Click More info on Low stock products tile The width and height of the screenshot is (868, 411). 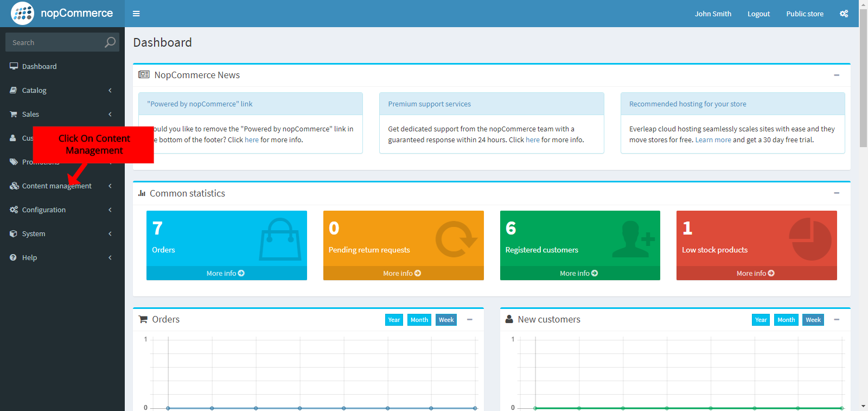(x=756, y=273)
